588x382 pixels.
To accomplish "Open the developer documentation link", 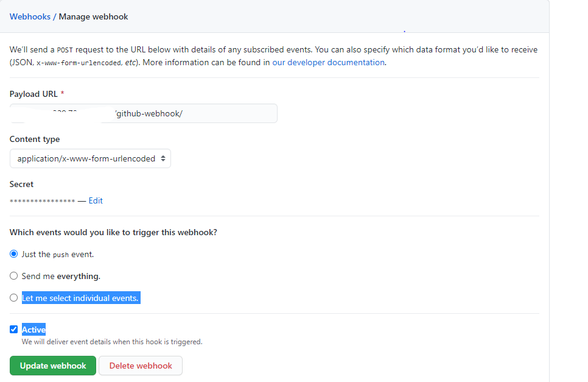I will tap(328, 62).
